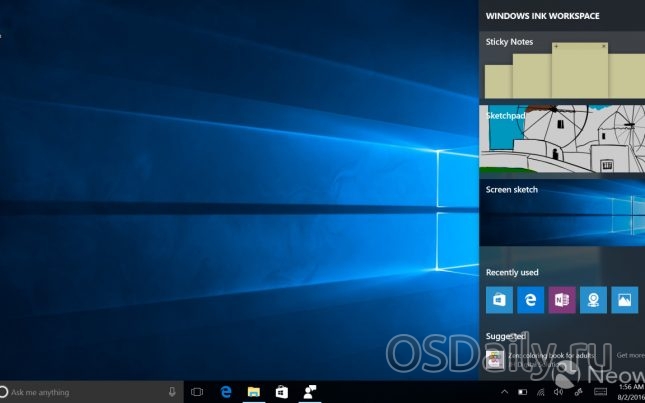Open OneNote tile in Recently used

tap(561, 300)
